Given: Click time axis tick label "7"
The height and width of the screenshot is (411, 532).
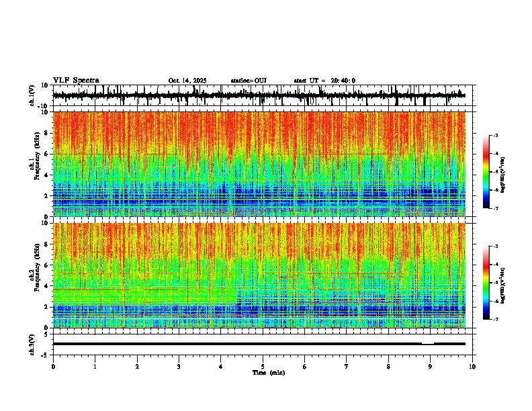Looking at the screenshot, I should pyautogui.click(x=347, y=367).
